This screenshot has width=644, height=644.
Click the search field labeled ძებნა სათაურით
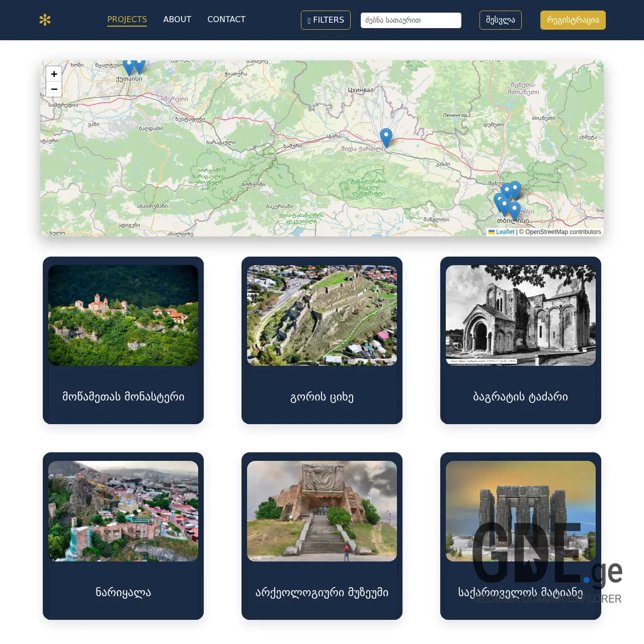[411, 20]
